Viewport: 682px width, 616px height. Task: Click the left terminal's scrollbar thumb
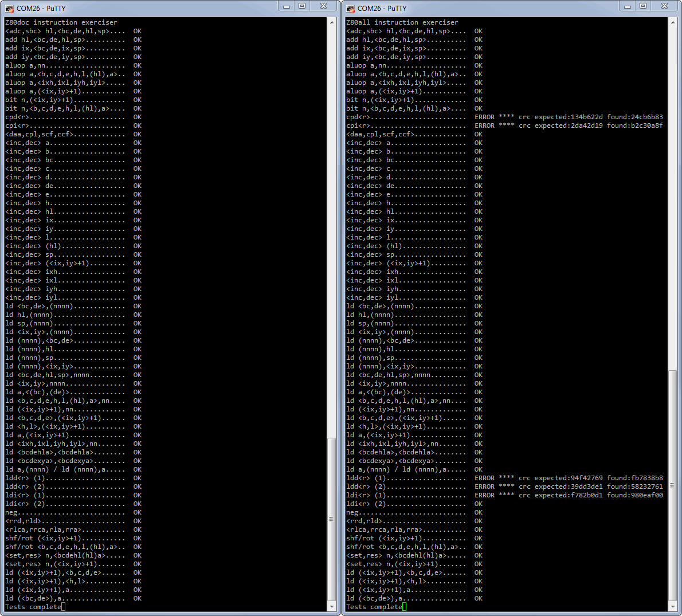tap(331, 519)
